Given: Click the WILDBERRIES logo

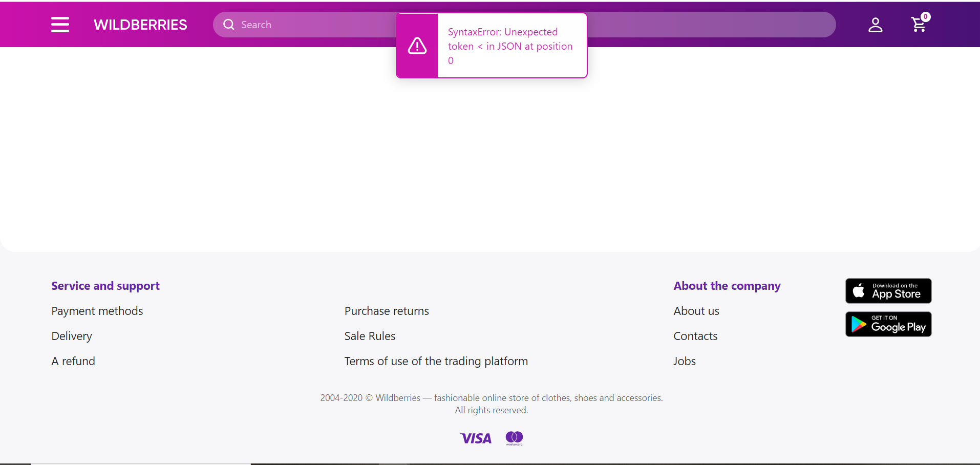Looking at the screenshot, I should [140, 25].
